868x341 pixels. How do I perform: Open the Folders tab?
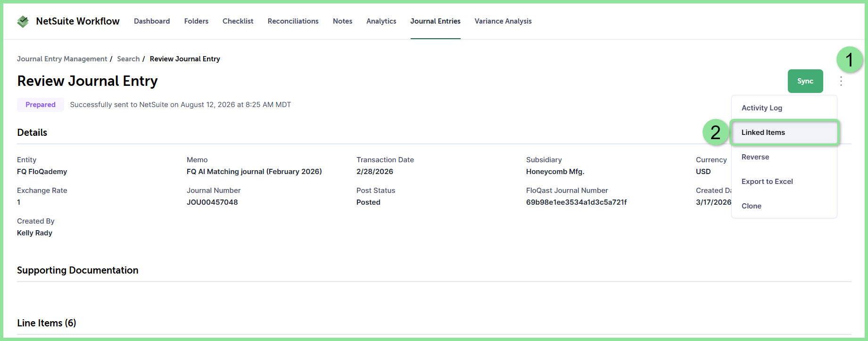coord(196,21)
